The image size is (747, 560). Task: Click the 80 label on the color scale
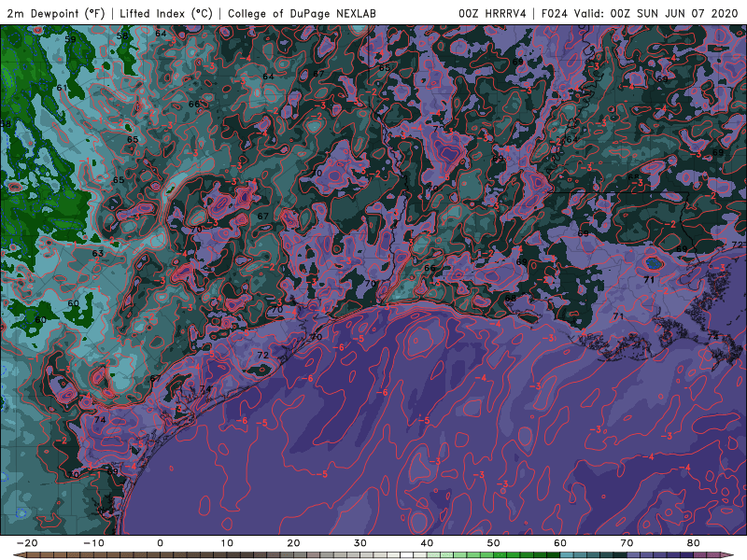(694, 543)
